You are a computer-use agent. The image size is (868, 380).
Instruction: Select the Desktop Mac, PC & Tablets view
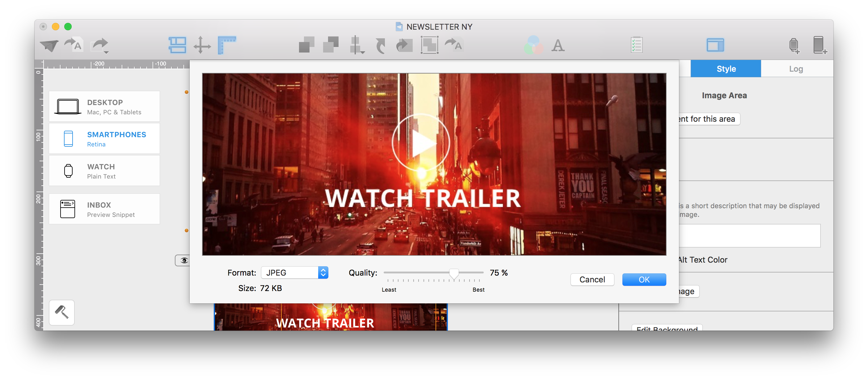(104, 107)
